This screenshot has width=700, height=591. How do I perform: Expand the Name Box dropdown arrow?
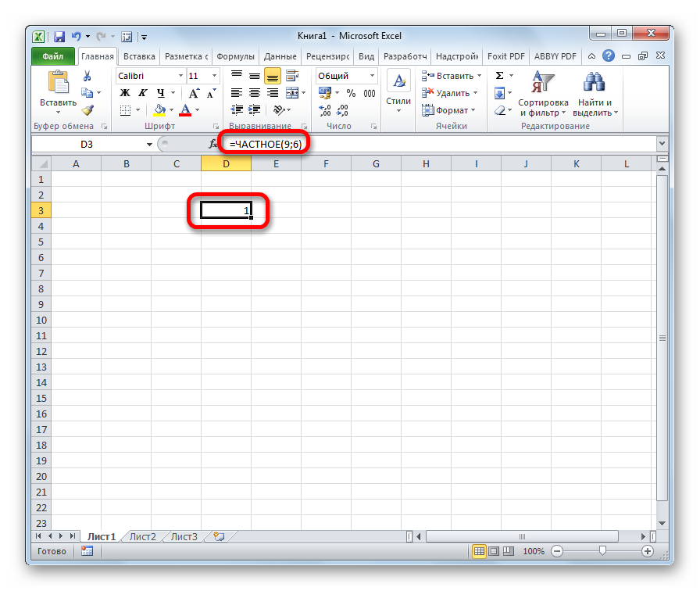click(150, 145)
